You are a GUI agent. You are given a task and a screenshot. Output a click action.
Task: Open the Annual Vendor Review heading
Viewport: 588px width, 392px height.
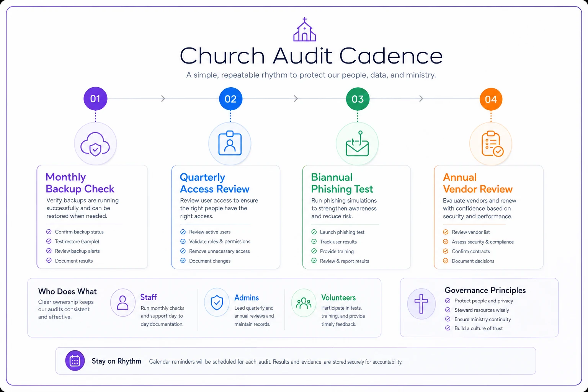click(477, 183)
